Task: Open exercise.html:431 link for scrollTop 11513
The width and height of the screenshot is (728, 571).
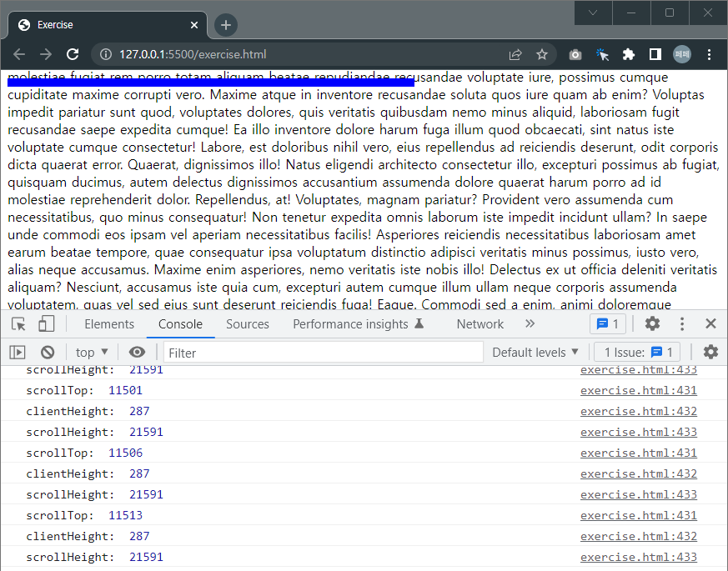Action: click(639, 515)
